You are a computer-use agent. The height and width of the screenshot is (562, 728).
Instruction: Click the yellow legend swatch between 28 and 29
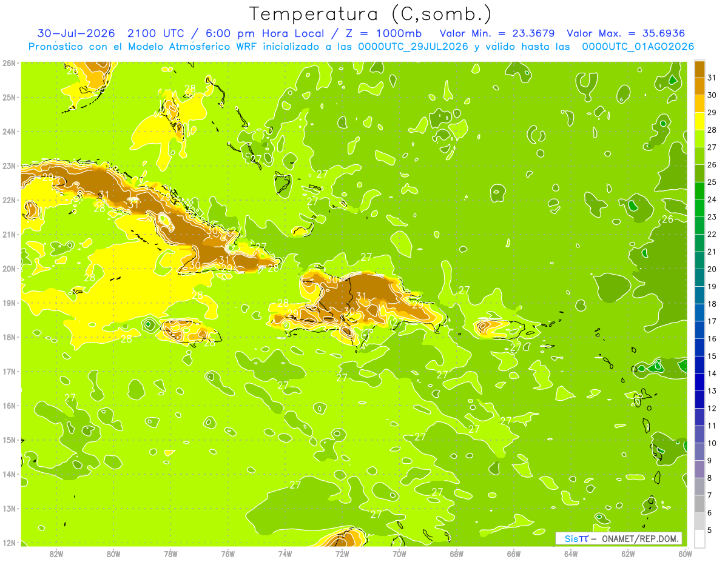coord(699,121)
